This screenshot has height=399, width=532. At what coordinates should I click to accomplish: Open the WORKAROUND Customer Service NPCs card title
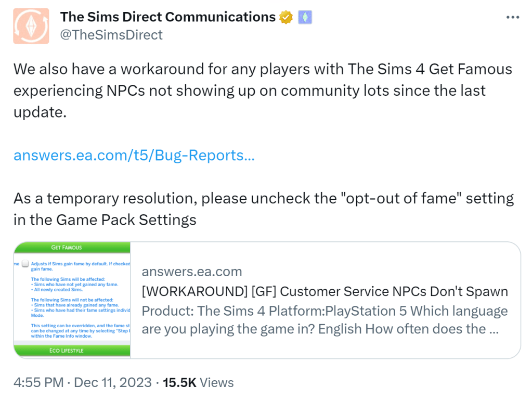click(x=325, y=291)
